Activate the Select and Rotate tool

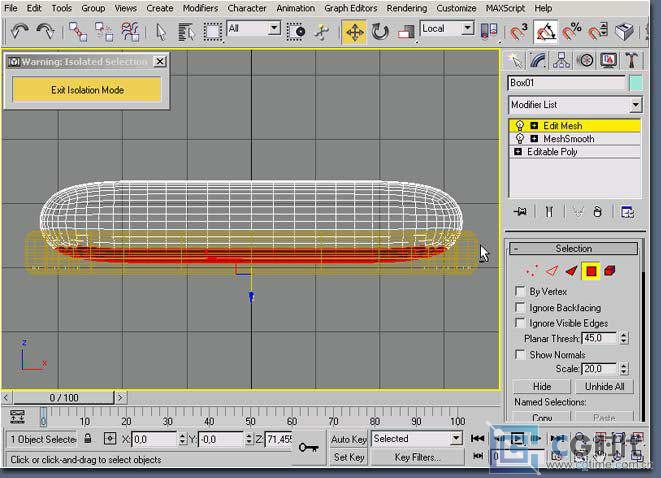pyautogui.click(x=380, y=32)
